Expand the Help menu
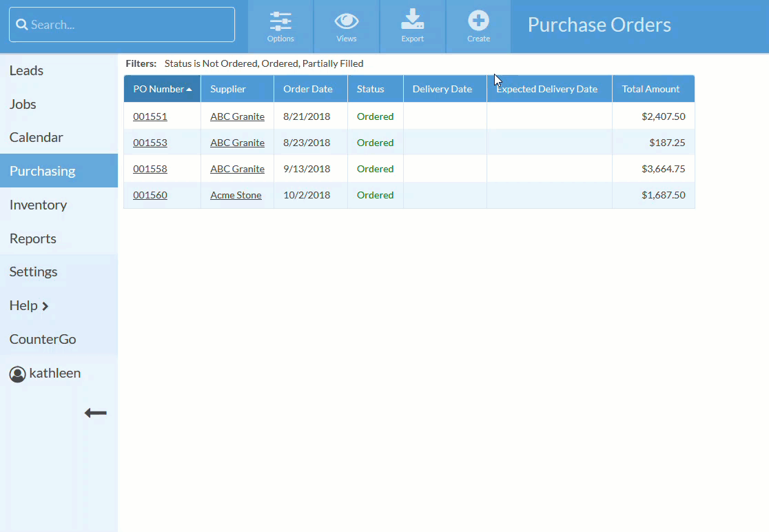 pyautogui.click(x=29, y=305)
